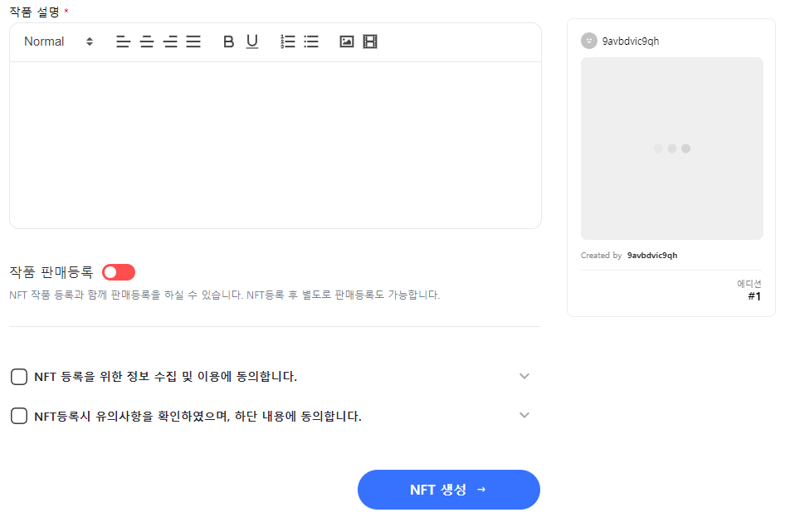The image size is (790, 532).
Task: Toggle underline formatting
Action: point(252,41)
